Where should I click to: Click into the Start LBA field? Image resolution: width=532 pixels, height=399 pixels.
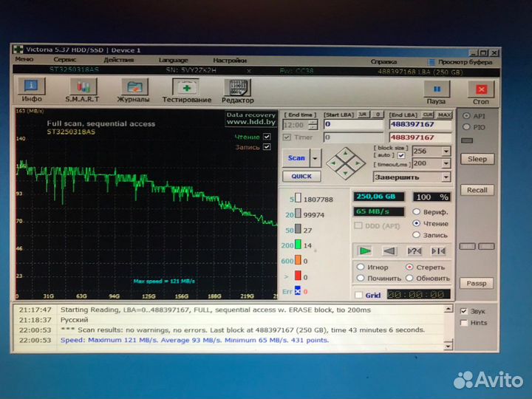click(x=353, y=125)
